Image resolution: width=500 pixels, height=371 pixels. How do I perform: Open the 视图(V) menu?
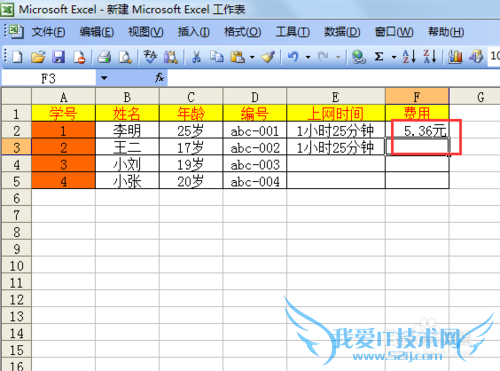click(x=146, y=32)
